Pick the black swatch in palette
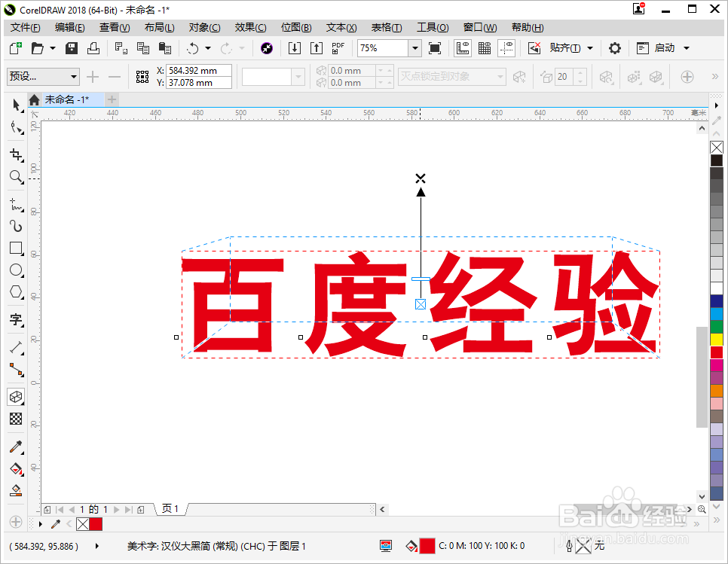728x564 pixels. pyautogui.click(x=717, y=160)
